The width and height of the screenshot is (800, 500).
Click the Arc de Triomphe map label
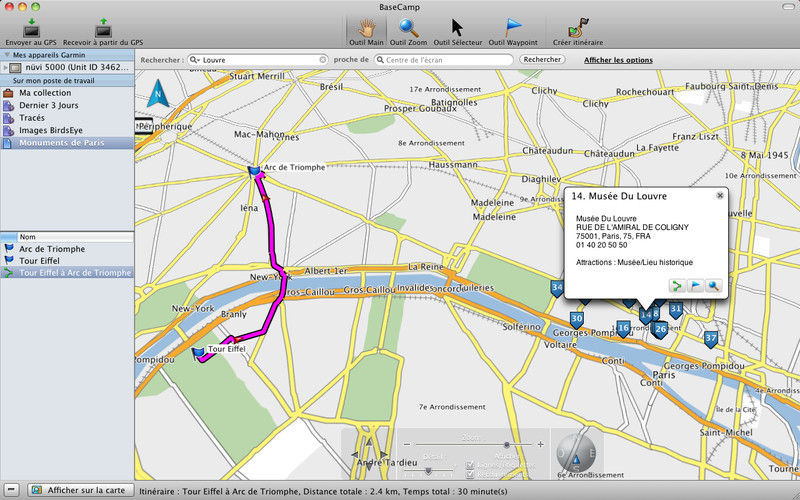(x=294, y=167)
